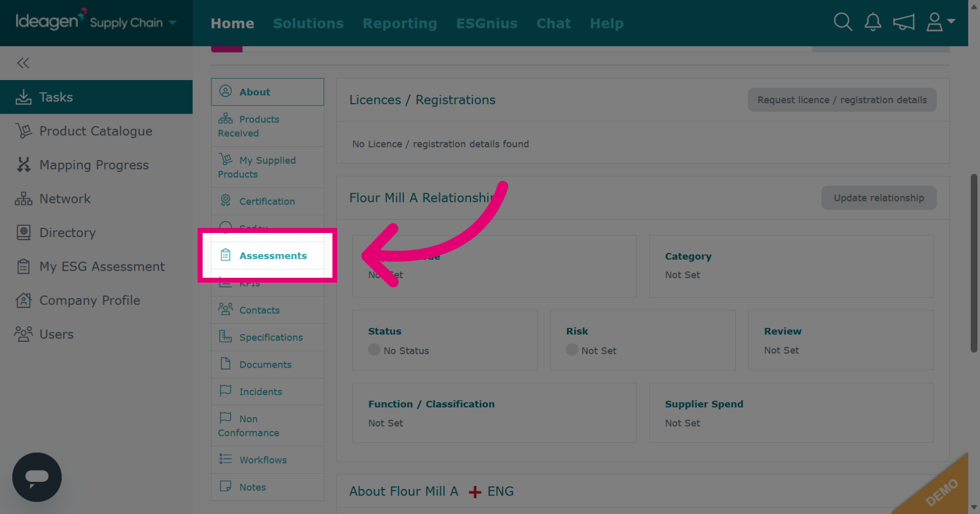
Task: Open Mapping Progress page
Action: point(96,165)
